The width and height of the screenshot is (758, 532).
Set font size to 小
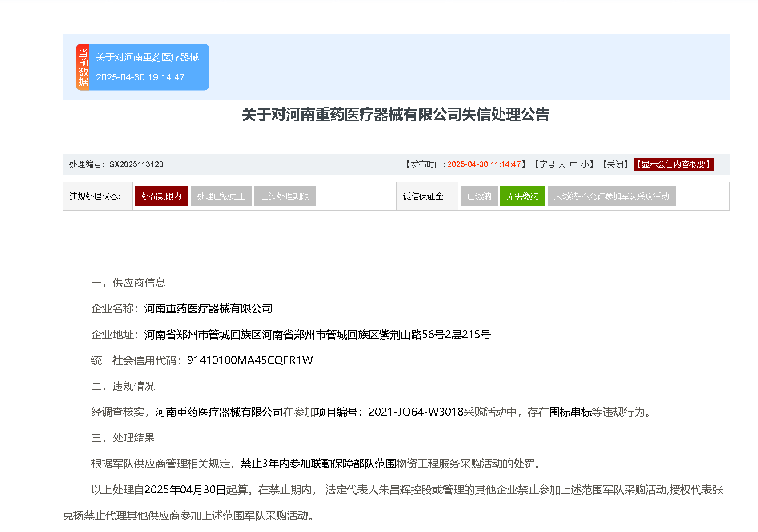pos(585,164)
